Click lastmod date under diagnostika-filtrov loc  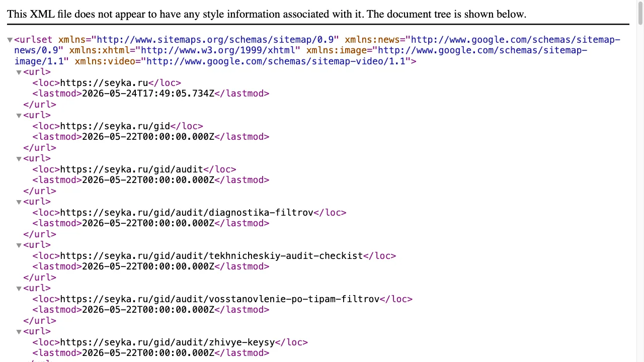point(148,223)
